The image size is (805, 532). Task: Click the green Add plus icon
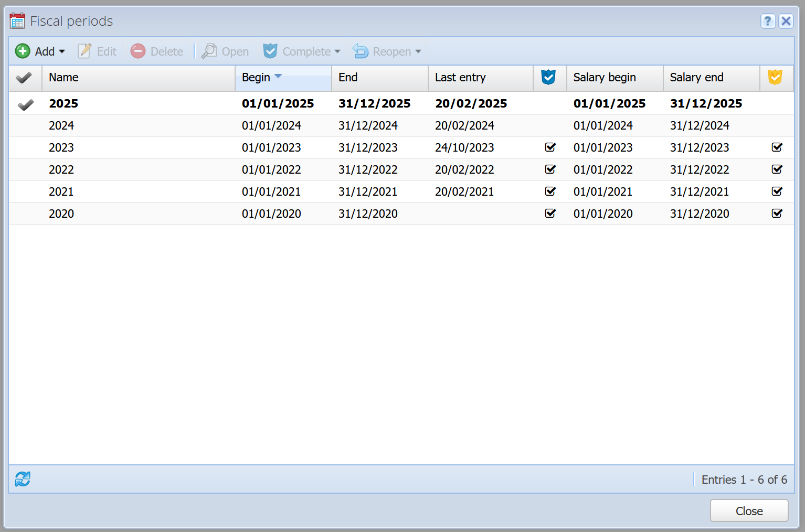pos(23,51)
